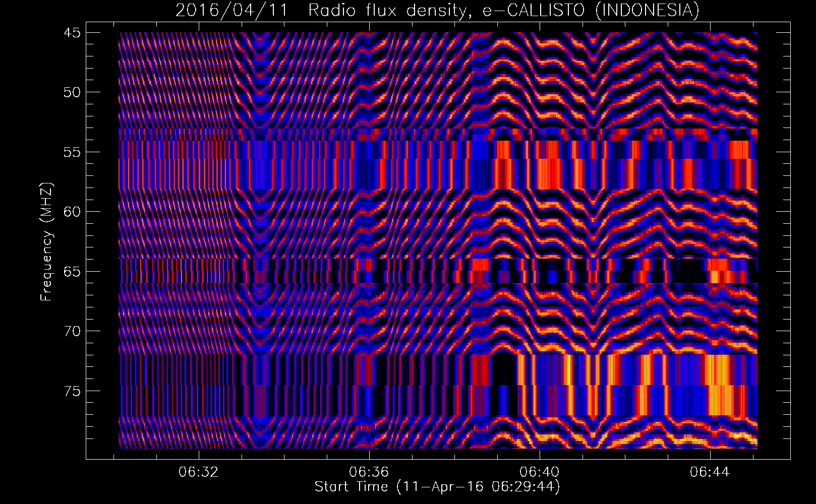This screenshot has width=816, height=504.
Task: Click the 65 frequency tick label
Action: 72,272
